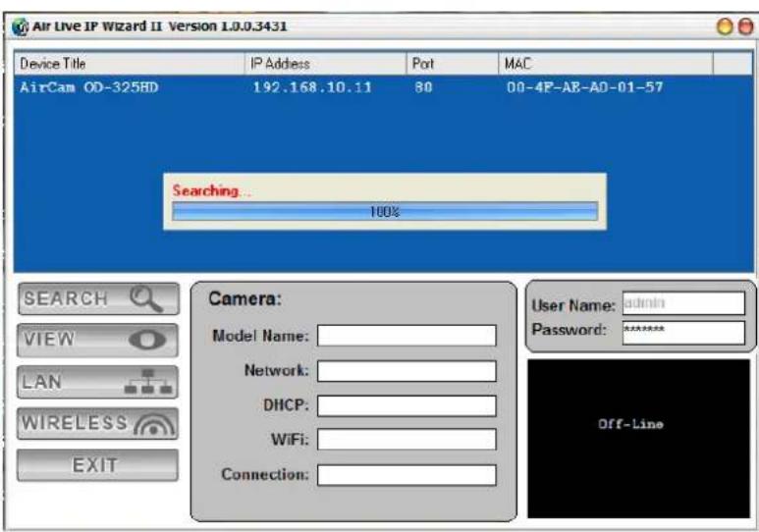Click the Password input field
Screen dimensions: 759x532
tap(683, 333)
